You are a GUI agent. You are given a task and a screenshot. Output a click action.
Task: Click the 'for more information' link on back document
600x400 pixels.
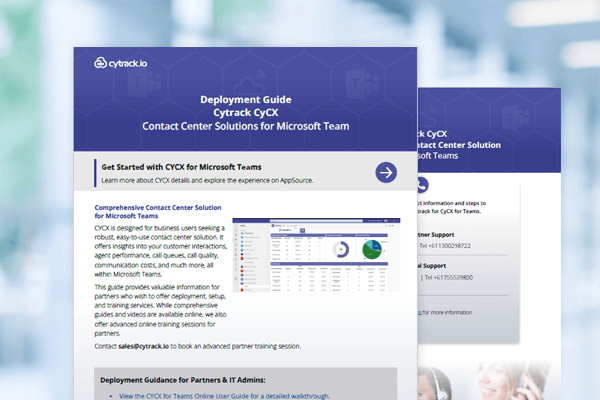point(445,312)
